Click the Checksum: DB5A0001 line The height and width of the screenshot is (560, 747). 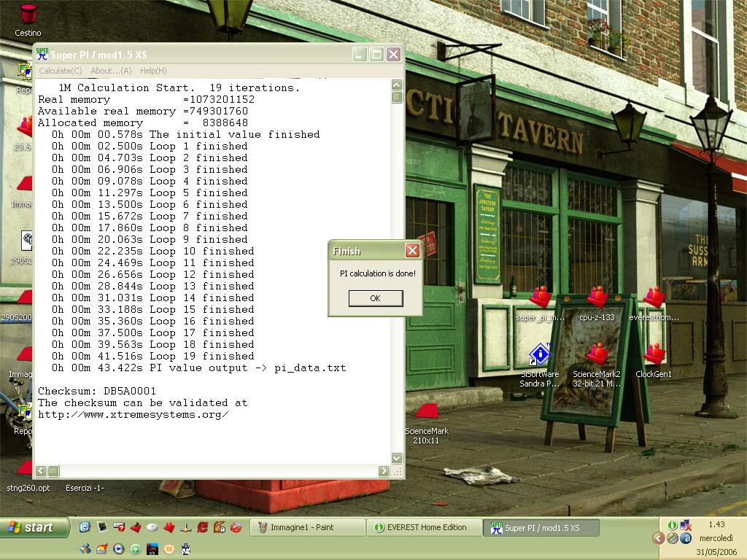coord(97,391)
